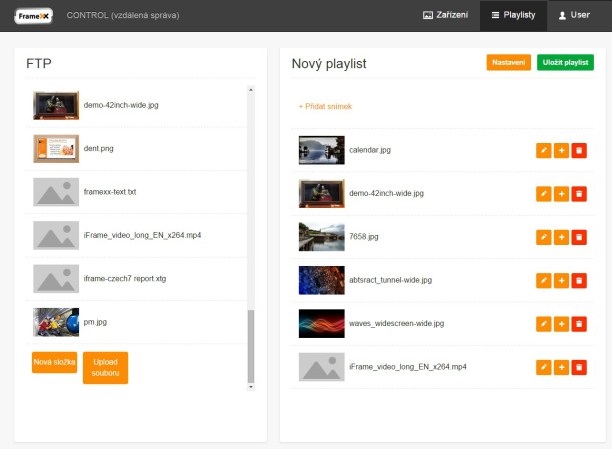This screenshot has height=449, width=612.
Task: Save with Uložit playlist button
Action: click(x=566, y=62)
